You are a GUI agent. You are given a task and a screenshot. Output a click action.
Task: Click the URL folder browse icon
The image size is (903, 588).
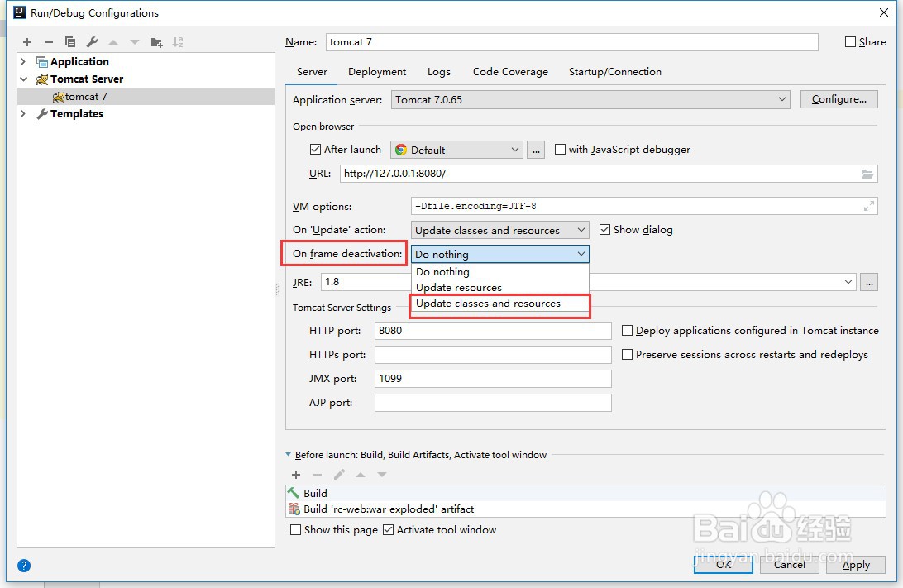[867, 174]
